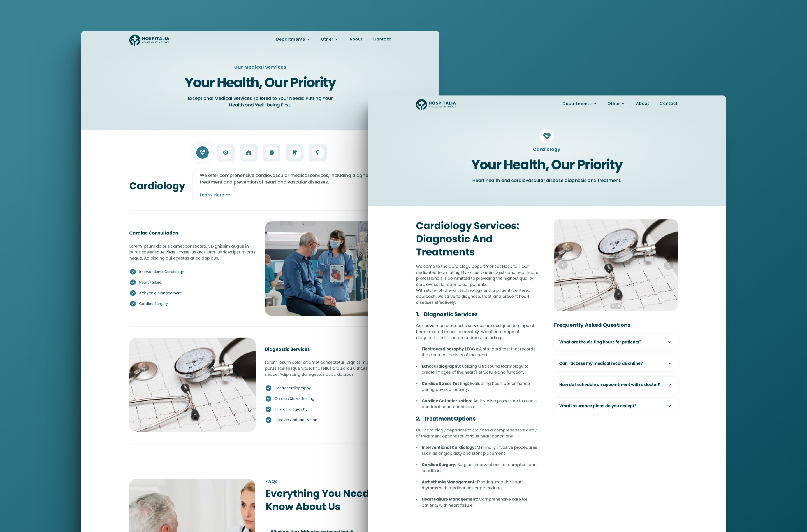807x532 pixels.
Task: Expand the medical records online FAQ
Action: click(x=614, y=363)
